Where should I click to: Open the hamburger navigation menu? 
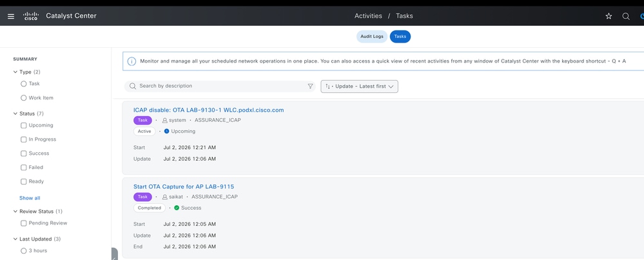pyautogui.click(x=11, y=16)
